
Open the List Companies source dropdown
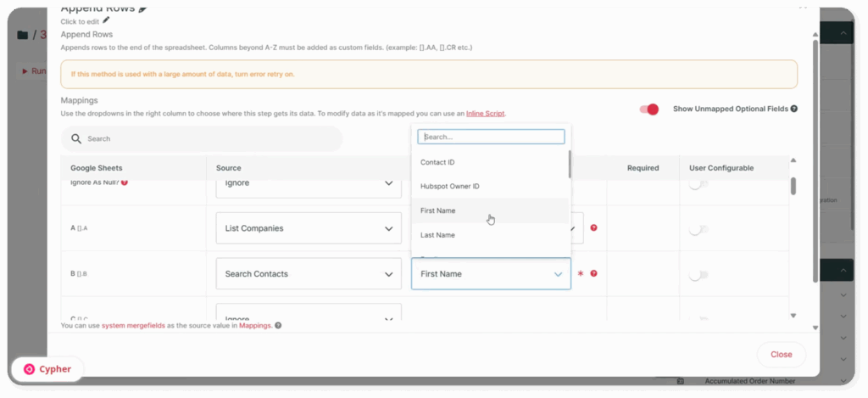tap(309, 228)
